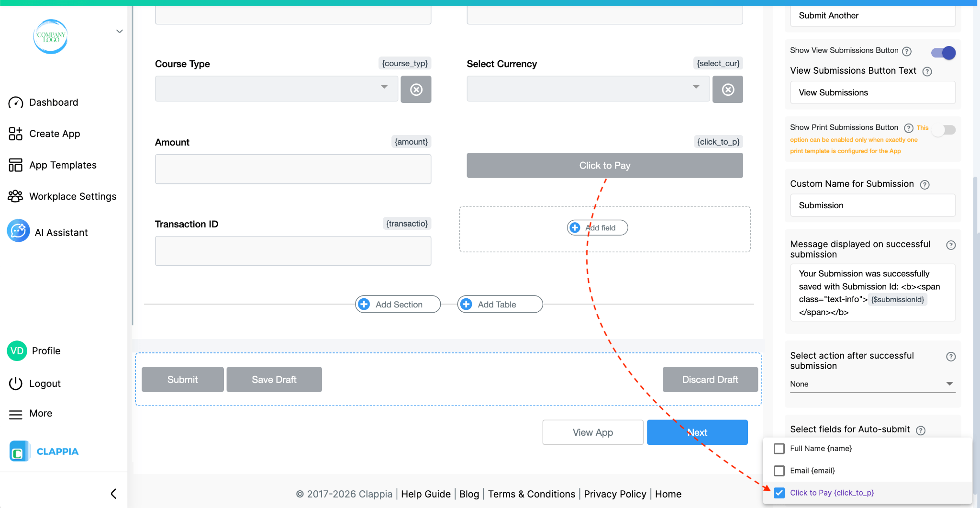Click the Workplace Settings people icon
The width and height of the screenshot is (980, 508).
[x=15, y=196]
